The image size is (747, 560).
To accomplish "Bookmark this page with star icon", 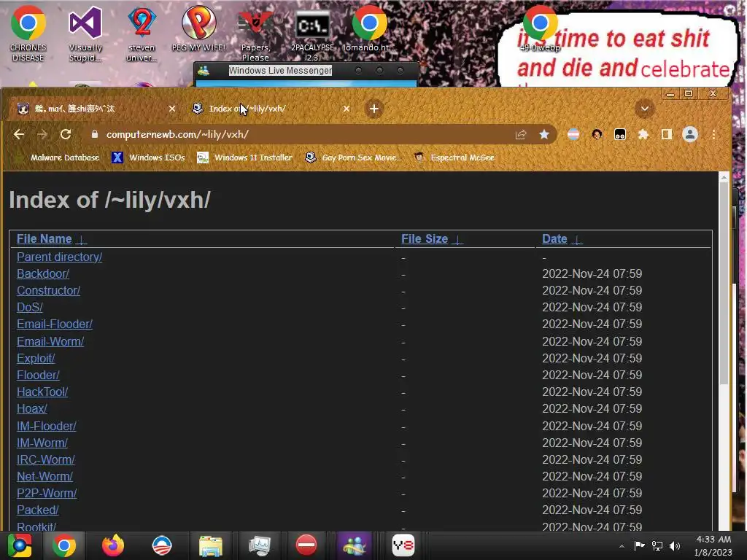I will click(x=544, y=135).
